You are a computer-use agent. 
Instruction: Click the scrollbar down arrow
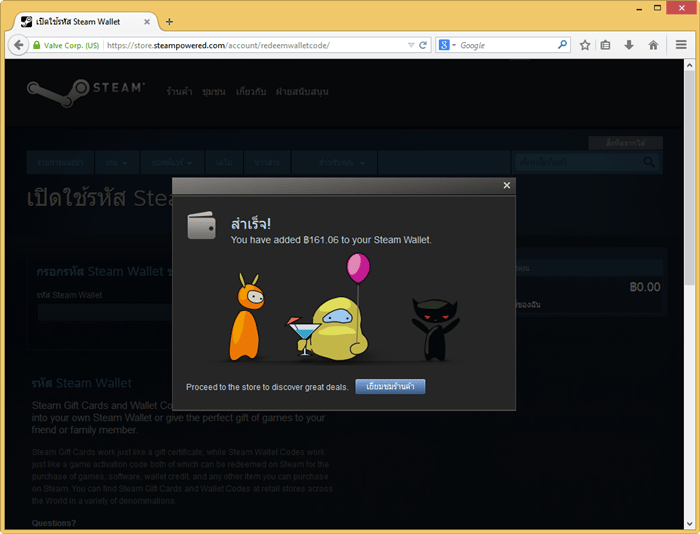tap(689, 523)
